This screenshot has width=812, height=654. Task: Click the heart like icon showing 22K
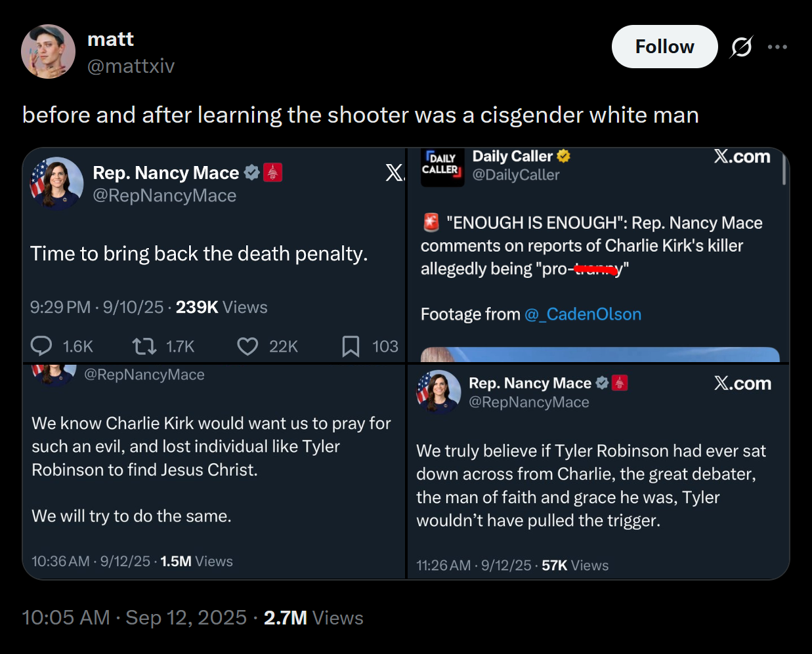click(247, 346)
